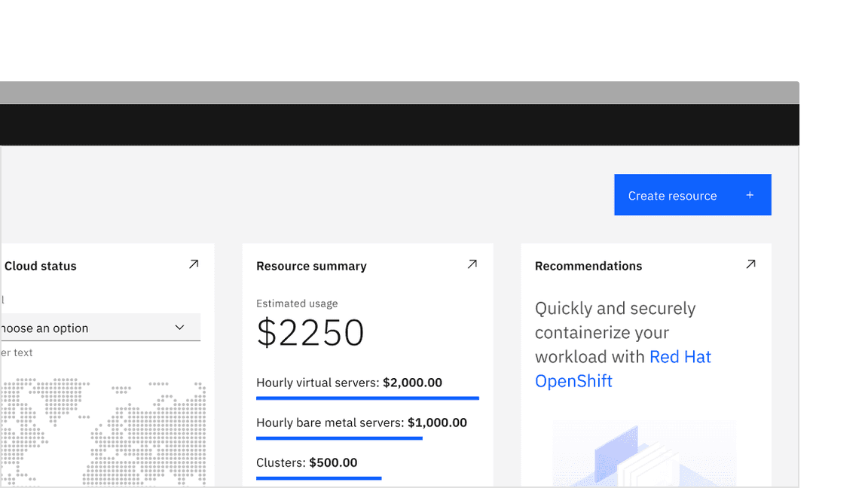Follow the Red Hat OpenShift link
This screenshot has width=868, height=488.
point(622,368)
